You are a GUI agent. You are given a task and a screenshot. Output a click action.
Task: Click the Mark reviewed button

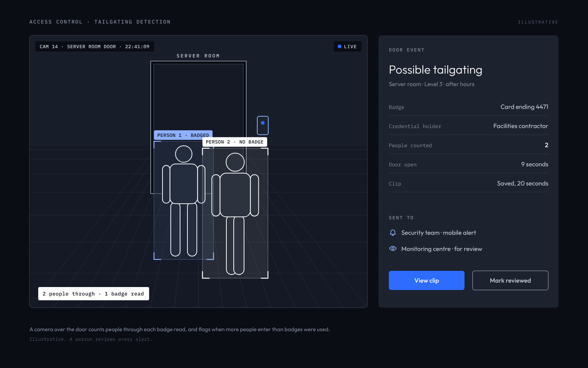(510, 280)
